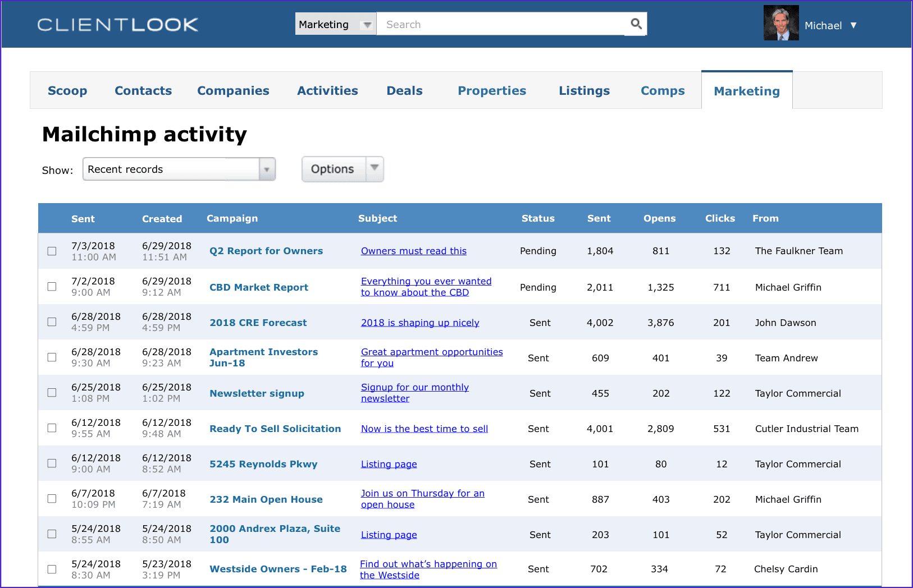Open the CBD Market Report campaign
The image size is (913, 588).
point(259,287)
